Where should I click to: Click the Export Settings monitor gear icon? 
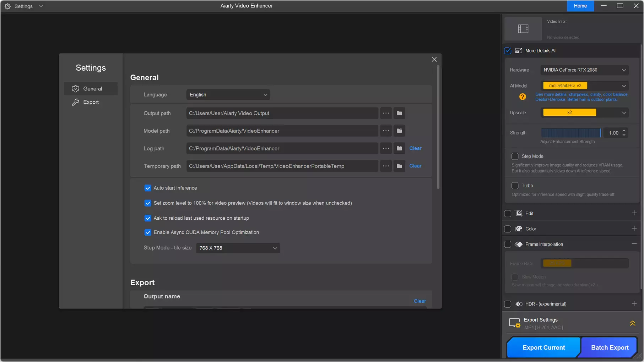tap(515, 323)
